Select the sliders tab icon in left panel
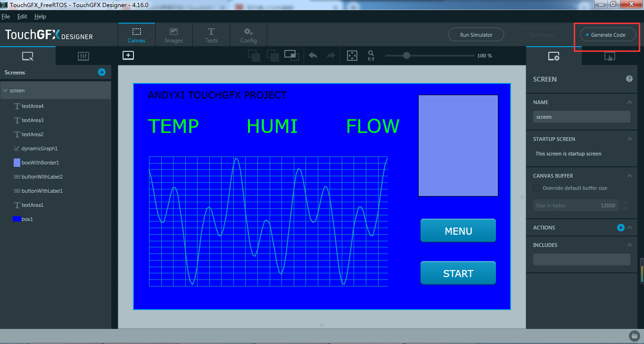Screen dimensions: 644x344 coord(83,56)
